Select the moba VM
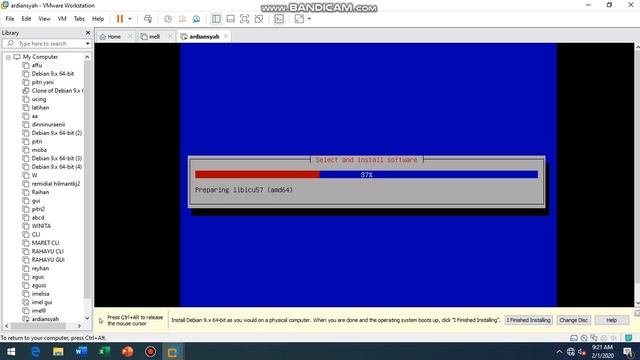The height and width of the screenshot is (360, 640). click(x=39, y=150)
